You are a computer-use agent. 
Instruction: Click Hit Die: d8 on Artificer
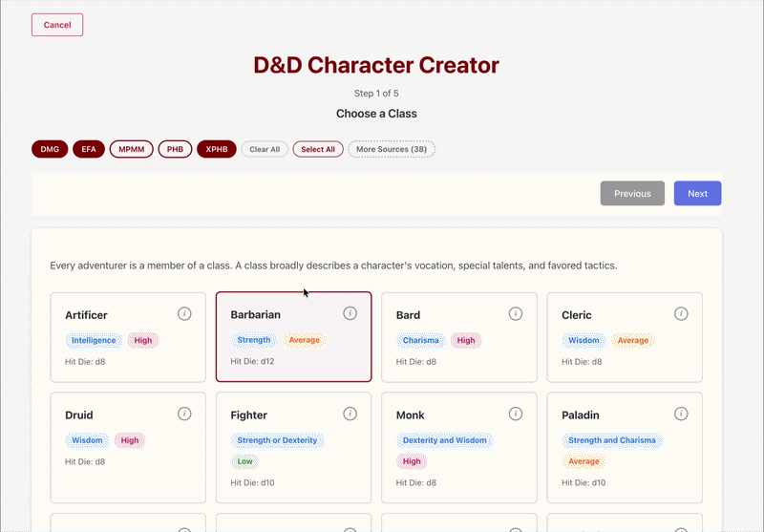(x=85, y=362)
